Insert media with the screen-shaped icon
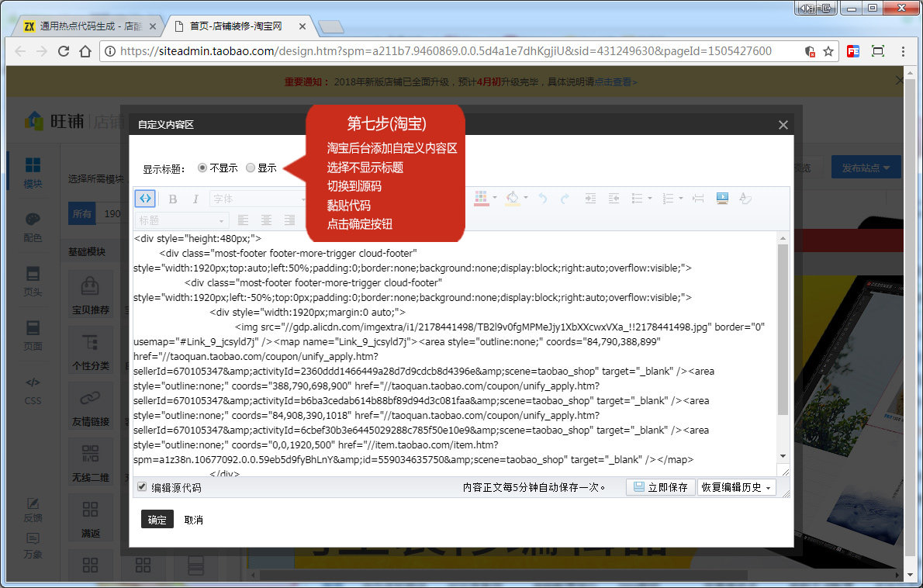Screen dimensions: 923x588 722,199
